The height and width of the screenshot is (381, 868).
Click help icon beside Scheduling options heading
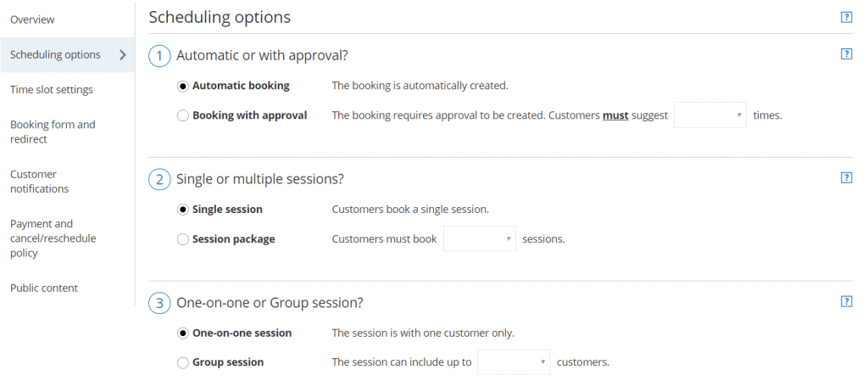tap(846, 17)
